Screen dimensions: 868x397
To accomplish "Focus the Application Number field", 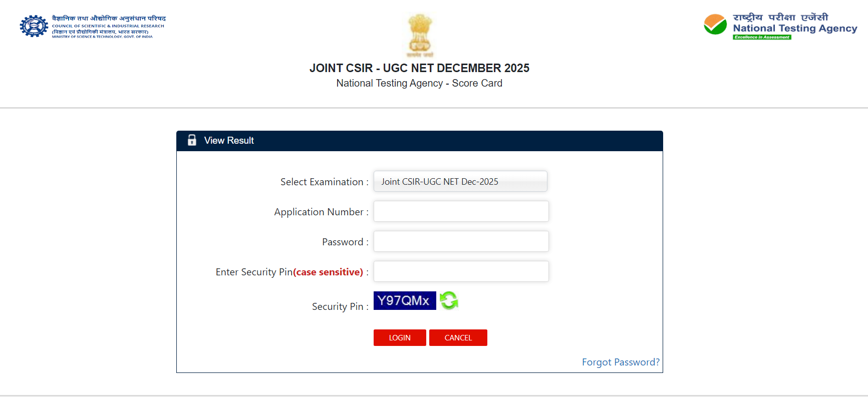I will pos(461,211).
